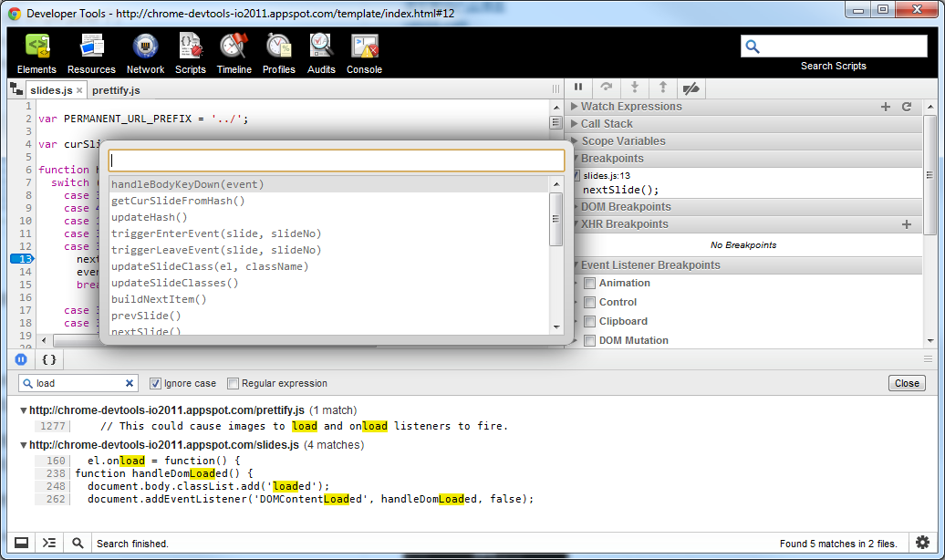This screenshot has height=560, width=945.
Task: Click the Step over debugger button
Action: click(x=607, y=88)
